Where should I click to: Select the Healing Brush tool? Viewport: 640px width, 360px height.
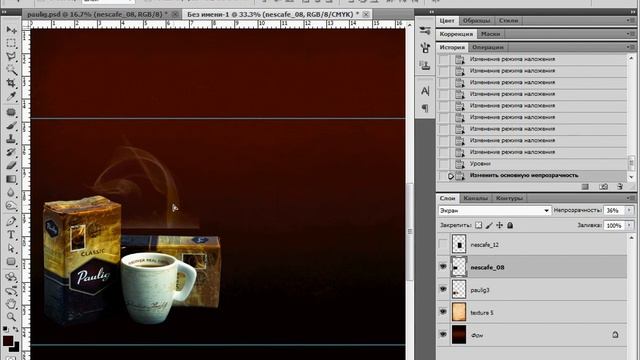click(x=11, y=112)
